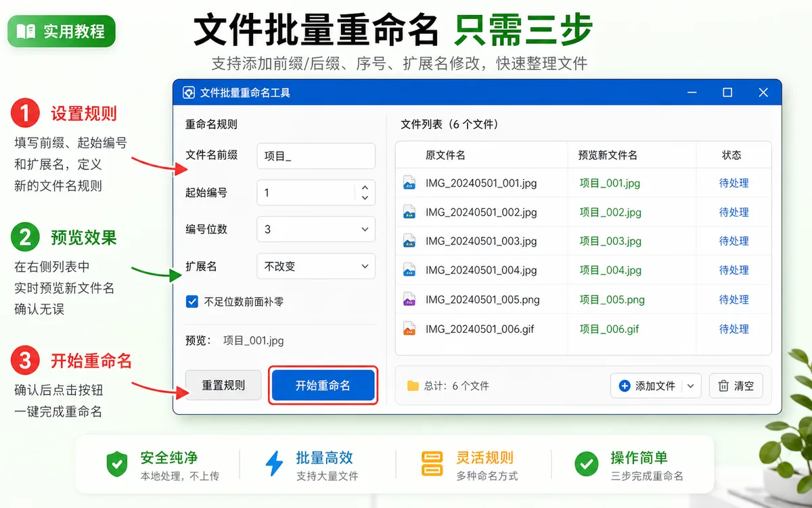Minimize the 文件批量重命名工具 window
The height and width of the screenshot is (508, 812).
pos(692,93)
